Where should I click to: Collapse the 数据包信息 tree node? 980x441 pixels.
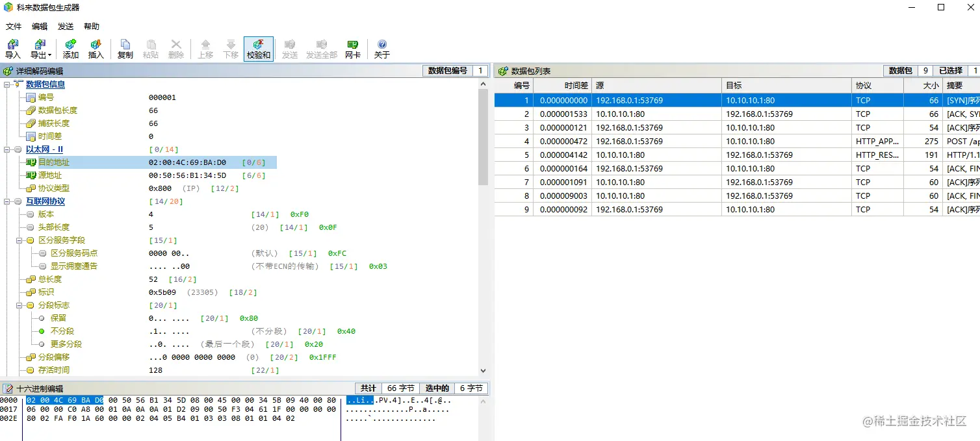pos(6,84)
